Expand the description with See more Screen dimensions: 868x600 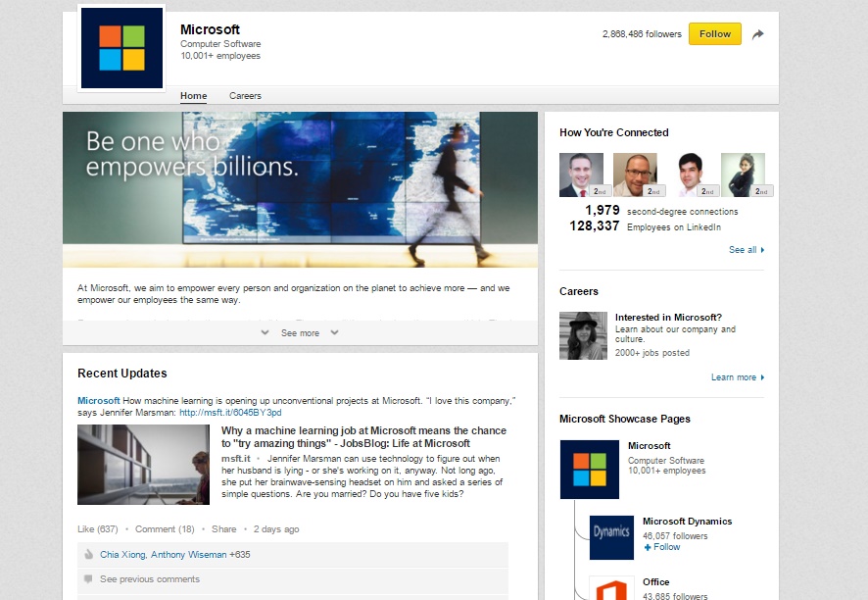click(300, 333)
